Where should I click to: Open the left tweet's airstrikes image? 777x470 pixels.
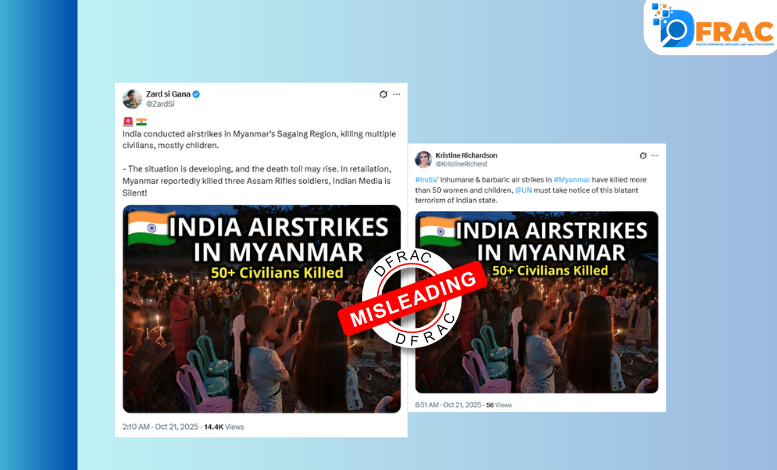pos(262,309)
